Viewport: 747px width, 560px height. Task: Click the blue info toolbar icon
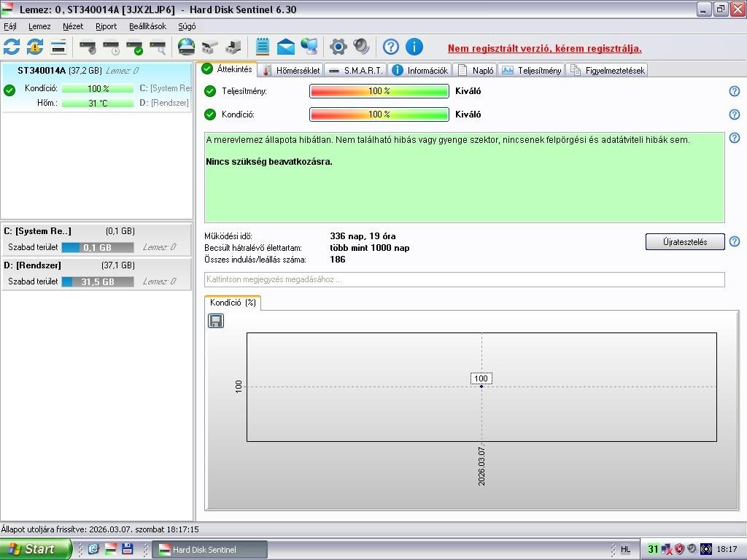pyautogui.click(x=414, y=47)
